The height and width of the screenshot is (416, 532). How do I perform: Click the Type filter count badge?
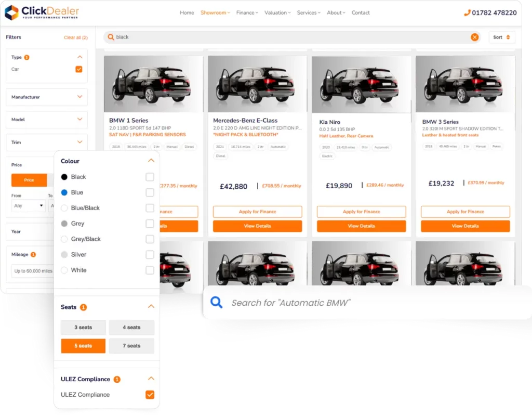click(x=27, y=57)
